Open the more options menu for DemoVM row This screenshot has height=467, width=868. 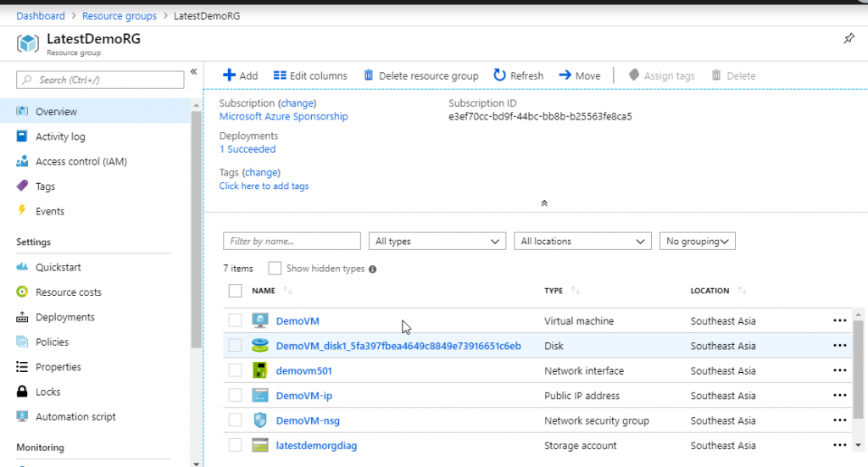840,320
